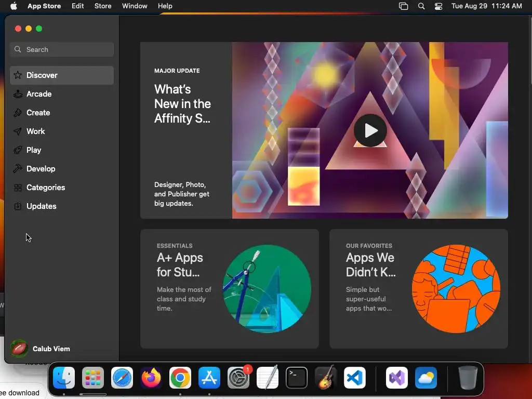Open the Arcade section in the sidebar
The image size is (532, 399).
(62, 94)
